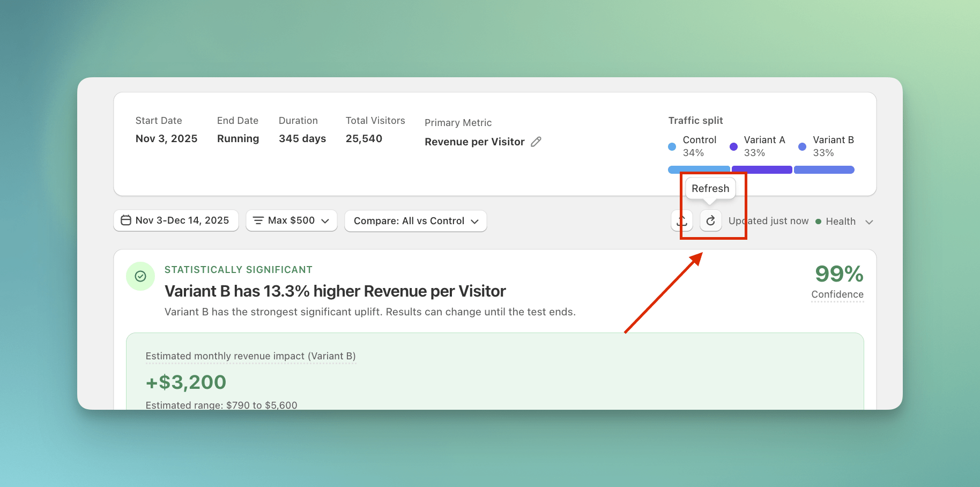This screenshot has height=487, width=980.
Task: Click the Duration value 345 days
Action: 302,138
